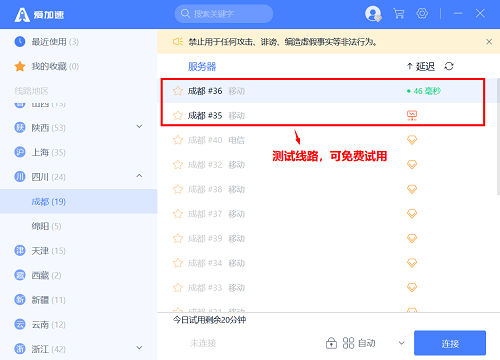Screen dimensions: 500x360
Task: Select the 成都 (19) city
Action: tap(78, 201)
